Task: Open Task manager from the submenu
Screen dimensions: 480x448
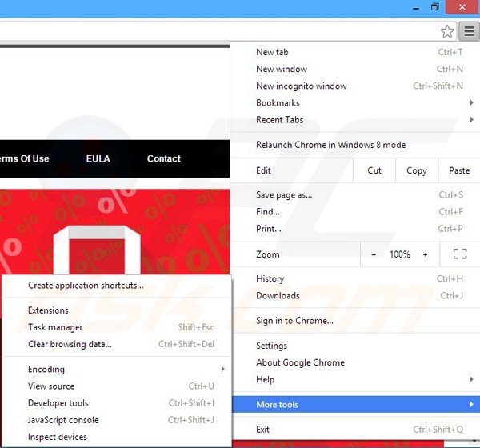Action: (x=117, y=327)
